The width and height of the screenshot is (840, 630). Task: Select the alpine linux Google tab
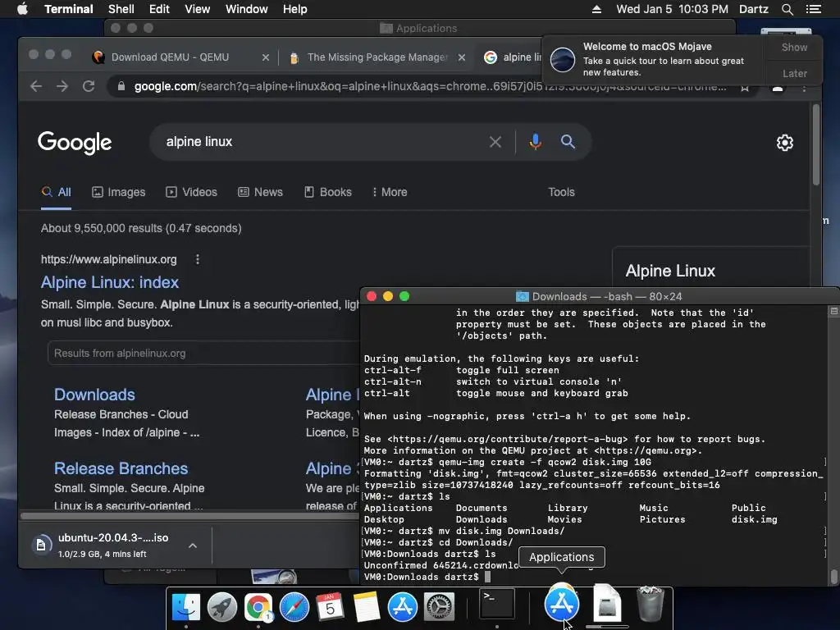tap(512, 57)
